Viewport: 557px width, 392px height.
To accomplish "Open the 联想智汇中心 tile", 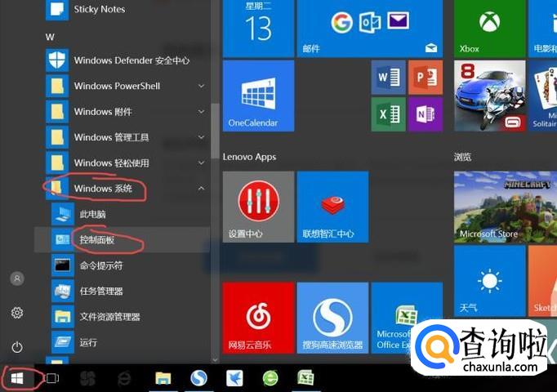I will 333,207.
